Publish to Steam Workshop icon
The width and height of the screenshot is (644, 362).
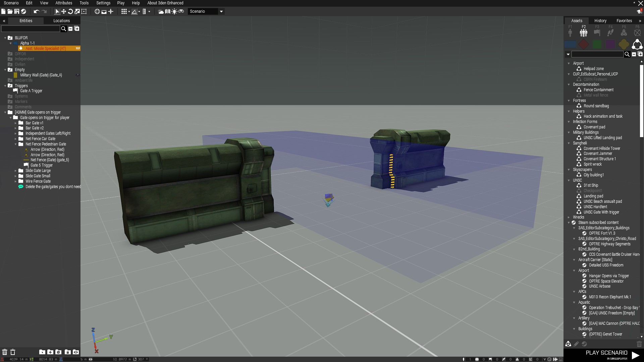[23, 11]
